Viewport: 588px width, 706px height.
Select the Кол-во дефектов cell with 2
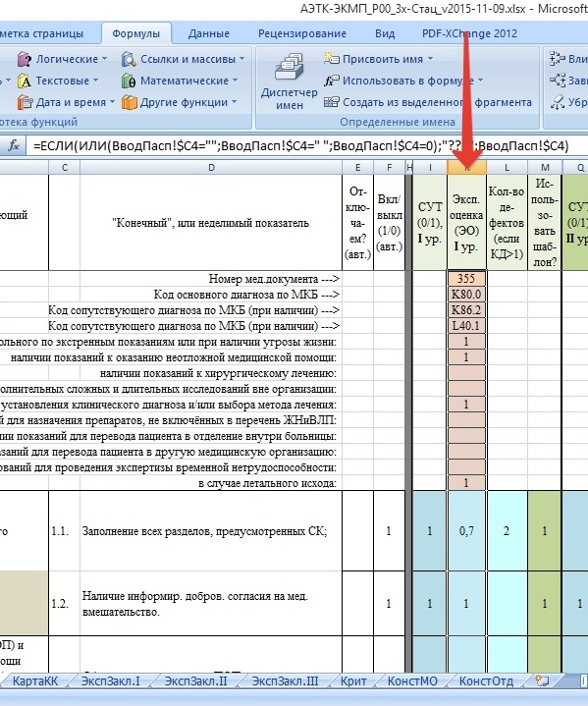tap(507, 531)
